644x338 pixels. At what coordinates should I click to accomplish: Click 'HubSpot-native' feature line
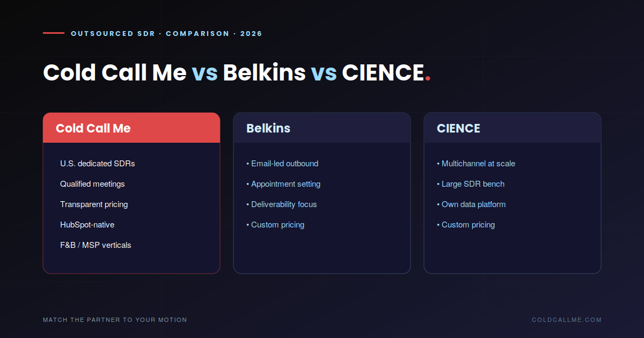[x=87, y=225]
